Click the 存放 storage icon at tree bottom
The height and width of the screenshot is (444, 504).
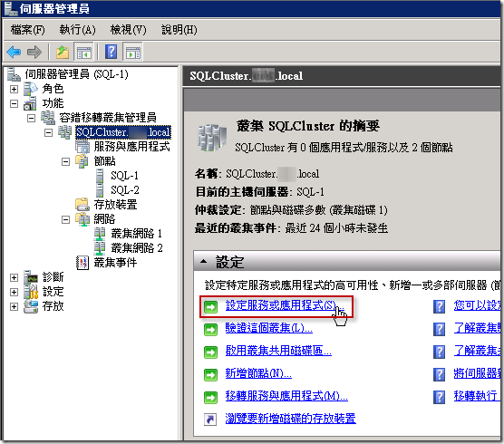31,306
